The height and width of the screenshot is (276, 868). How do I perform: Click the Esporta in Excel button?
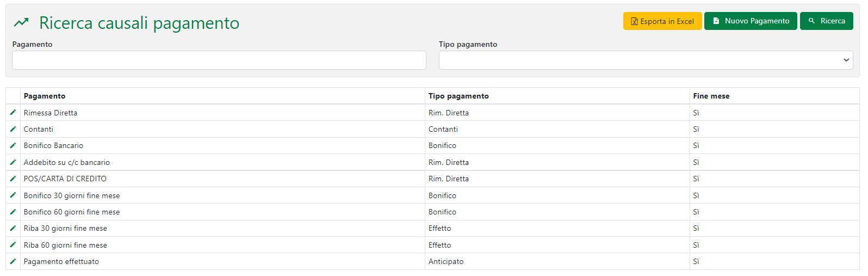click(662, 21)
